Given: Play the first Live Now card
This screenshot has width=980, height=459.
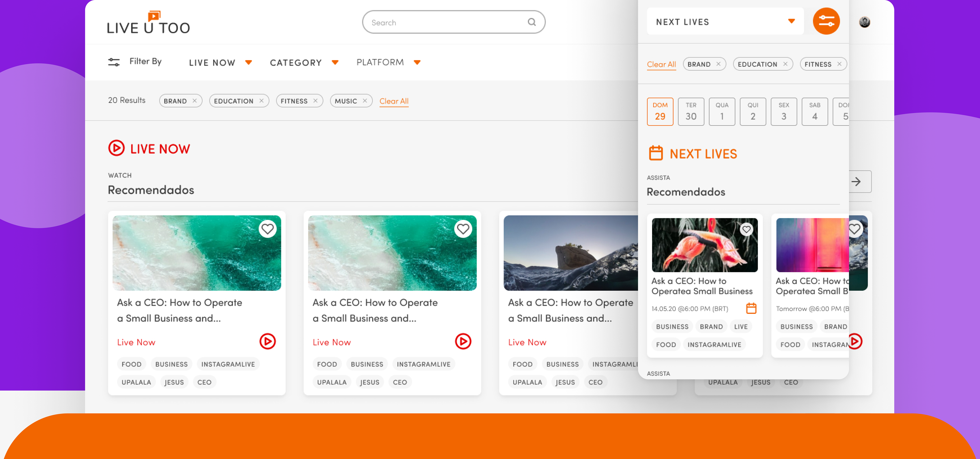Looking at the screenshot, I should [x=267, y=341].
